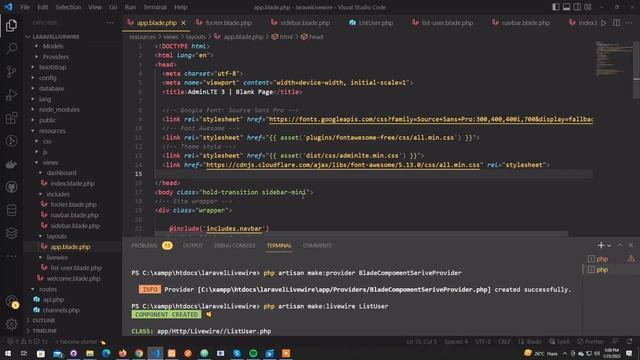The width and height of the screenshot is (640, 360).
Task: Open the cdnjs font-awesome stylesheet link
Action: (343, 165)
